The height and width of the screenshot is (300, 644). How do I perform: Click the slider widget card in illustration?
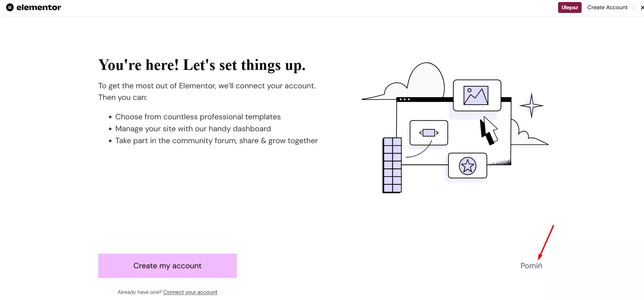(x=429, y=133)
